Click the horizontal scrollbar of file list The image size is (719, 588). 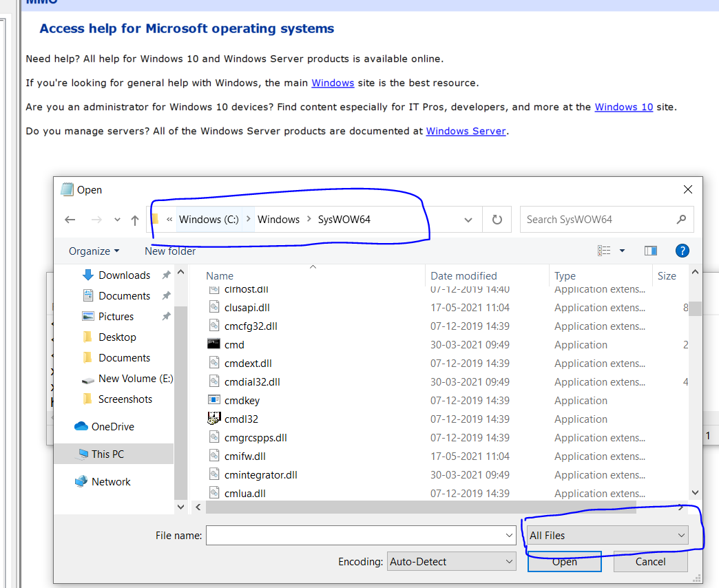[421, 507]
